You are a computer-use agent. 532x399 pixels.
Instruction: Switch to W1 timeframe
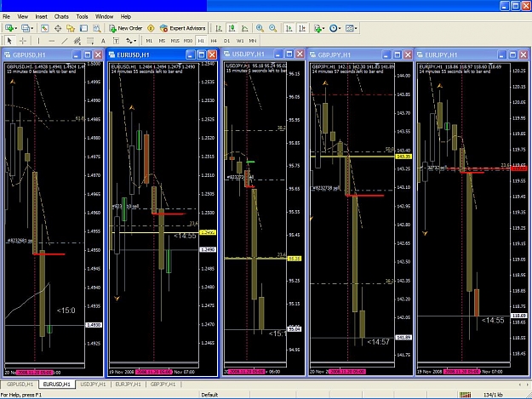tap(240, 41)
